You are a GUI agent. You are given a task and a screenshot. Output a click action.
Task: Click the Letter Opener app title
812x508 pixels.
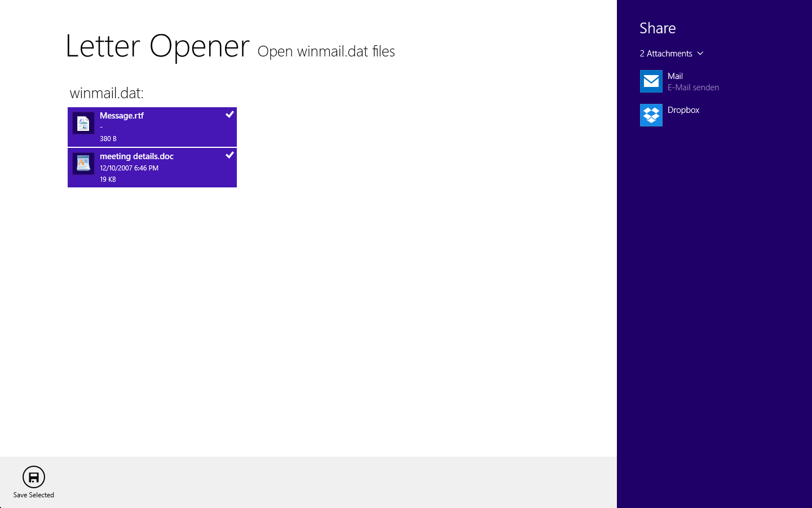pyautogui.click(x=158, y=46)
